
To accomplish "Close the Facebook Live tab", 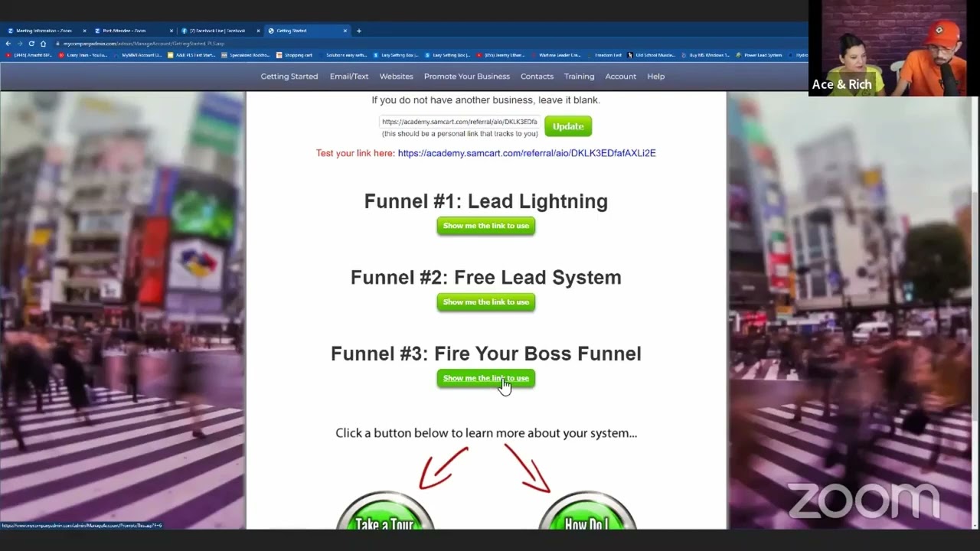I will tap(258, 31).
